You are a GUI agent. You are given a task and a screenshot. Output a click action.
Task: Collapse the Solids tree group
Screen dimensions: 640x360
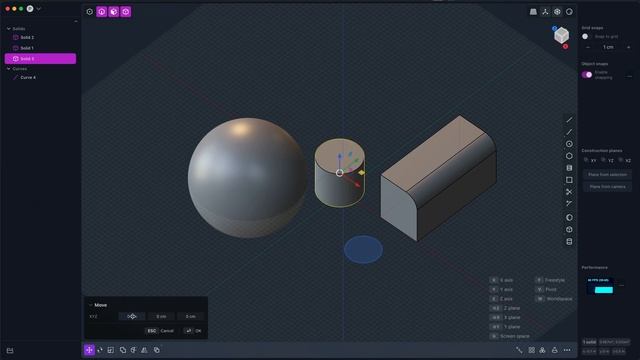pyautogui.click(x=9, y=29)
